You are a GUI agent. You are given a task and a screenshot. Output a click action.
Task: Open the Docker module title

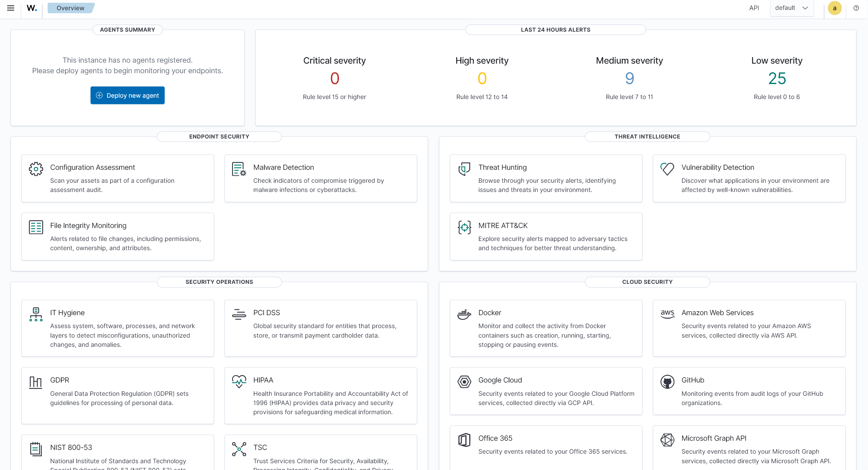point(490,313)
